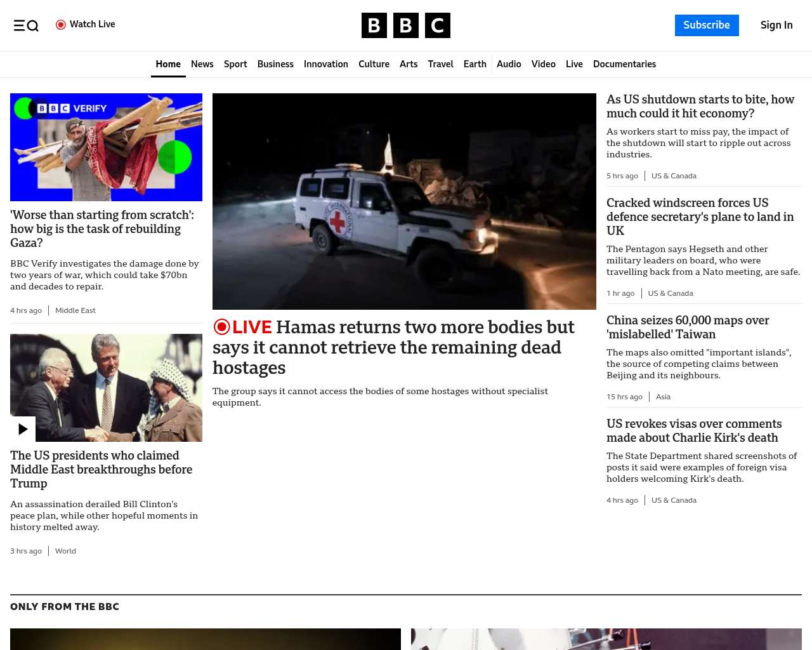
Task: Go to the Sport section
Action: (235, 64)
